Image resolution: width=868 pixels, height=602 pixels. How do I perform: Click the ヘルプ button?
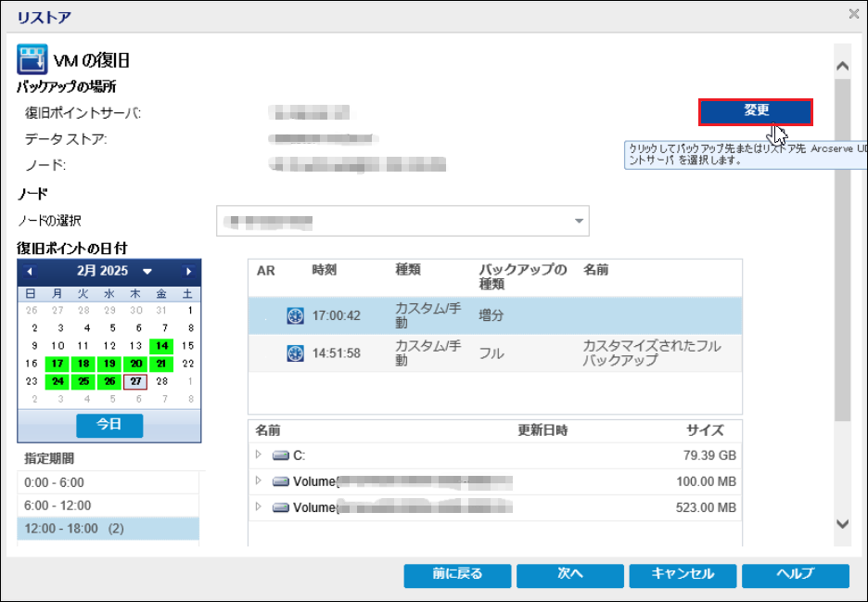(x=796, y=575)
